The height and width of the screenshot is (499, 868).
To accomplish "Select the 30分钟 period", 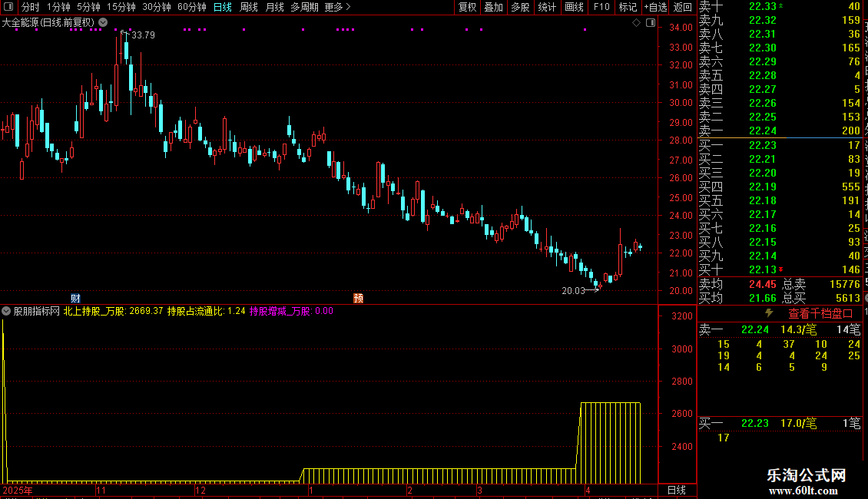I will click(x=157, y=7).
